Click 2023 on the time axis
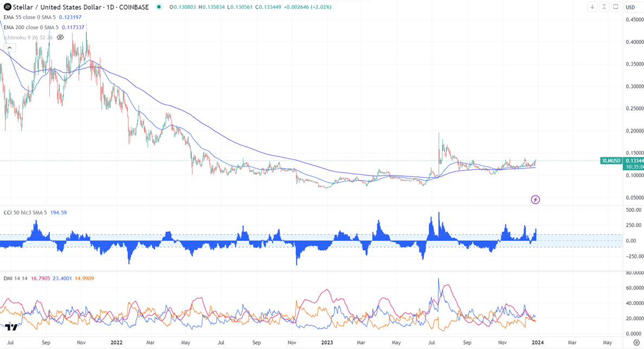The height and width of the screenshot is (349, 644). 327,342
